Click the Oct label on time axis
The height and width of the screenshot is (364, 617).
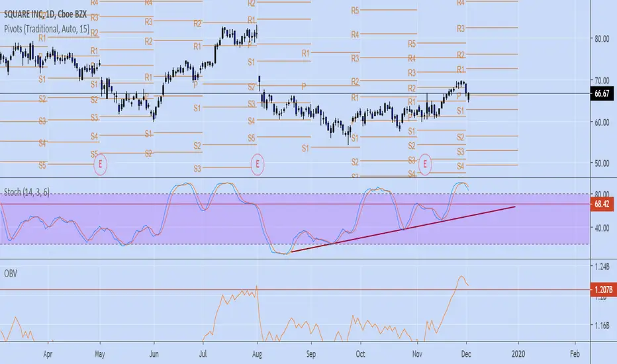tap(360, 354)
